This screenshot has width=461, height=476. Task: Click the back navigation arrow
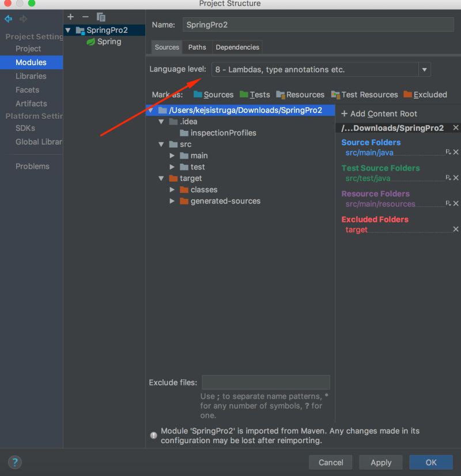pyautogui.click(x=9, y=19)
